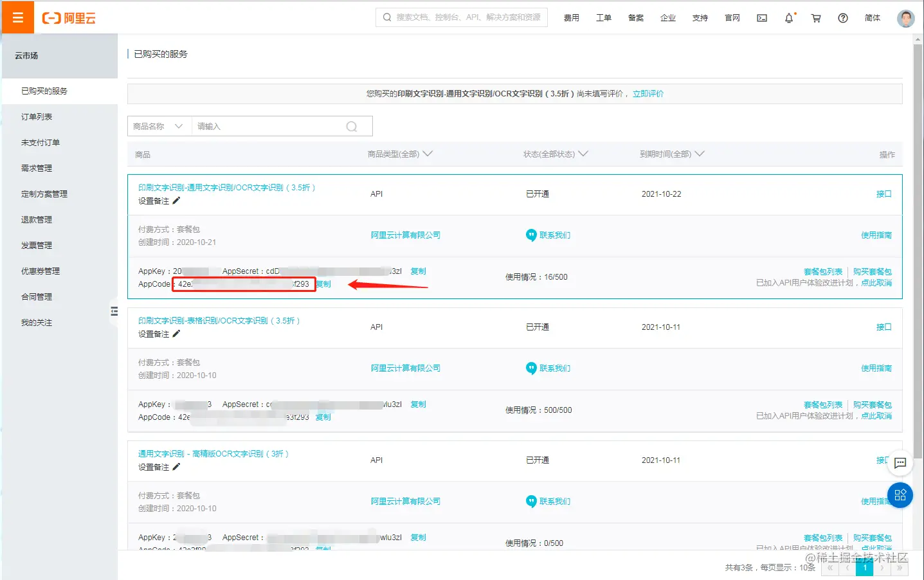The width and height of the screenshot is (924, 580).
Task: Open 支持 in the top navigation
Action: [700, 18]
